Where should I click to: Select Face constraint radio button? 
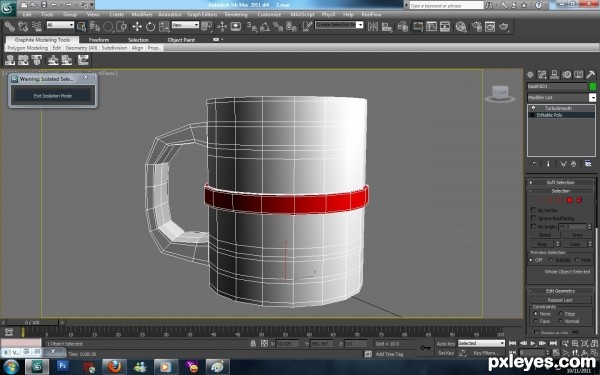pos(536,321)
